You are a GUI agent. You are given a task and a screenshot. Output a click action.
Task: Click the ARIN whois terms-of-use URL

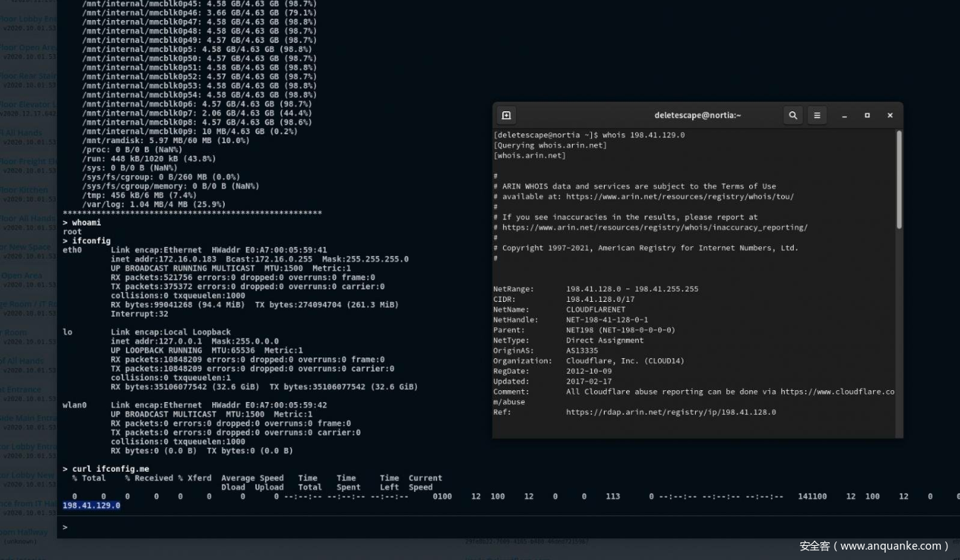point(679,197)
